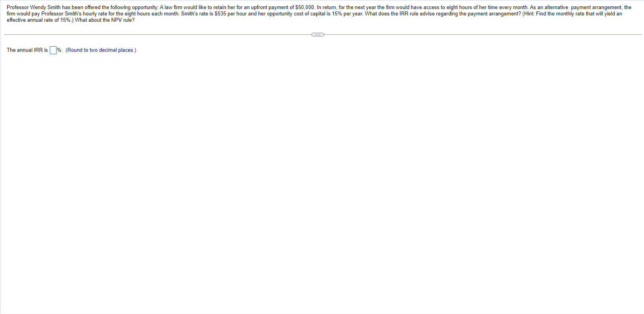Click the annual IRR answer input box
The height and width of the screenshot is (314, 644).
[53, 50]
